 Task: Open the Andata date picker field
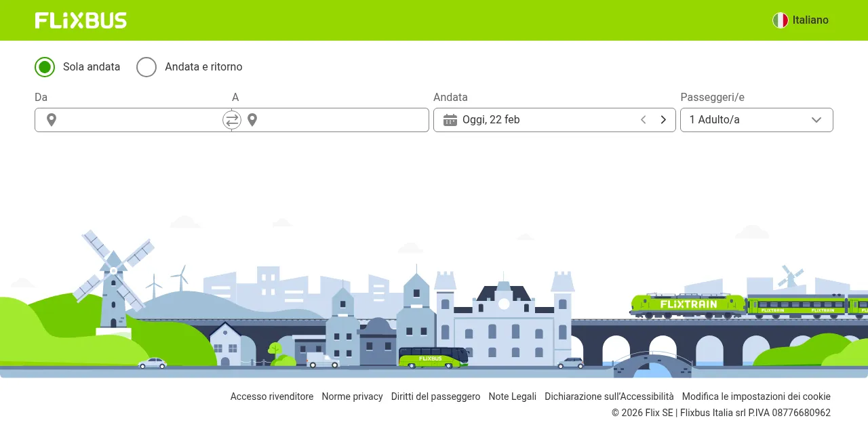555,120
